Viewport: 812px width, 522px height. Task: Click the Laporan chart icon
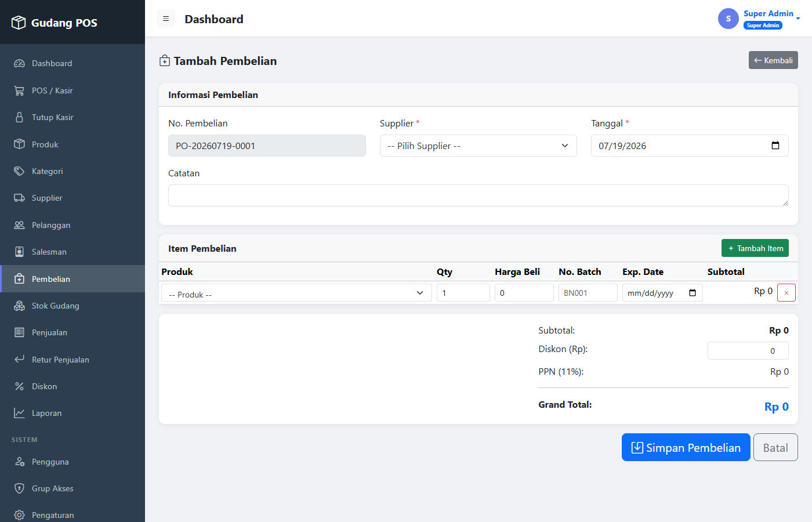(x=19, y=413)
